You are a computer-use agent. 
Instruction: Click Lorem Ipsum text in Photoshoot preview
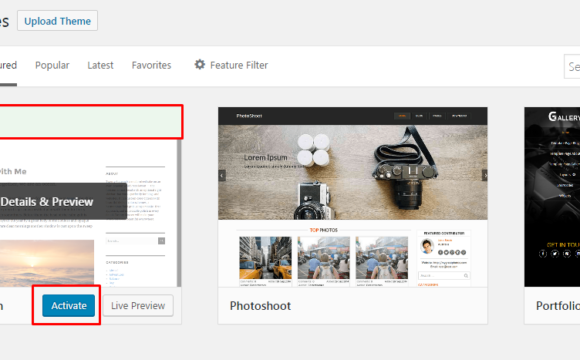coord(265,158)
